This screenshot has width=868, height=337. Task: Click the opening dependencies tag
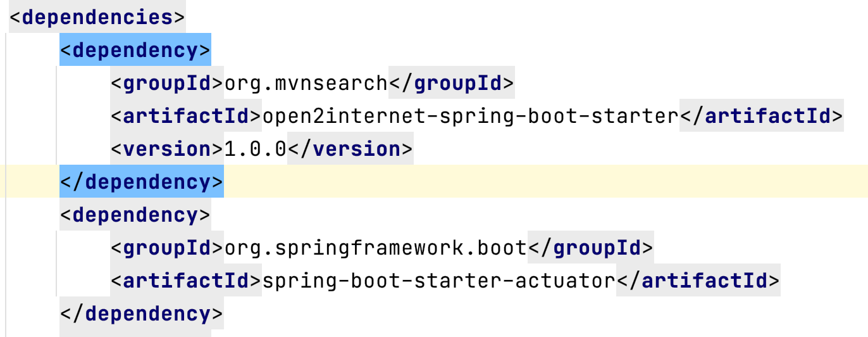(x=97, y=17)
